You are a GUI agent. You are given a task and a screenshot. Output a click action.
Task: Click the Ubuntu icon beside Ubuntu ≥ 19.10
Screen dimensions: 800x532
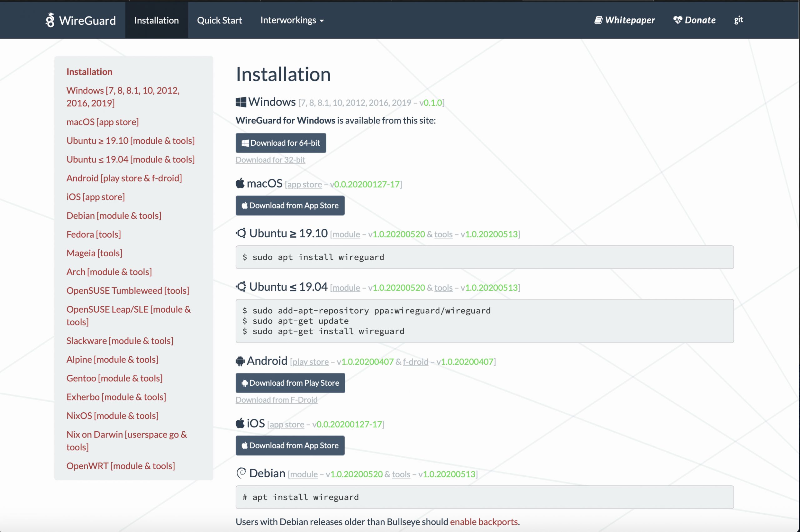241,233
